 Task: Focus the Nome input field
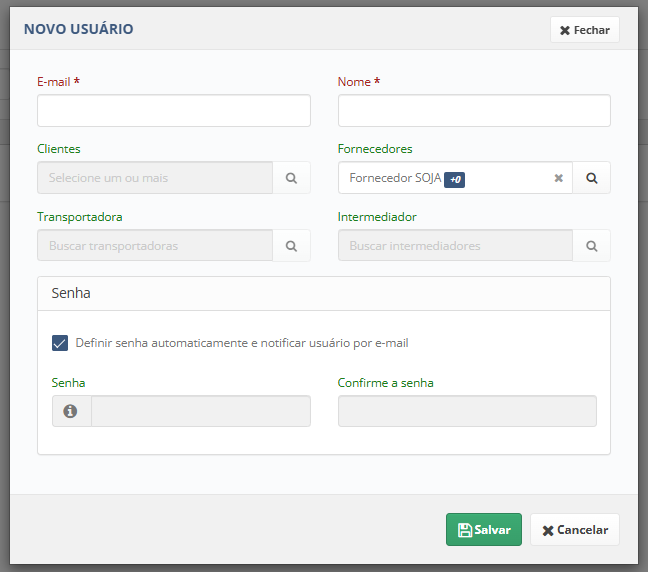(x=474, y=110)
